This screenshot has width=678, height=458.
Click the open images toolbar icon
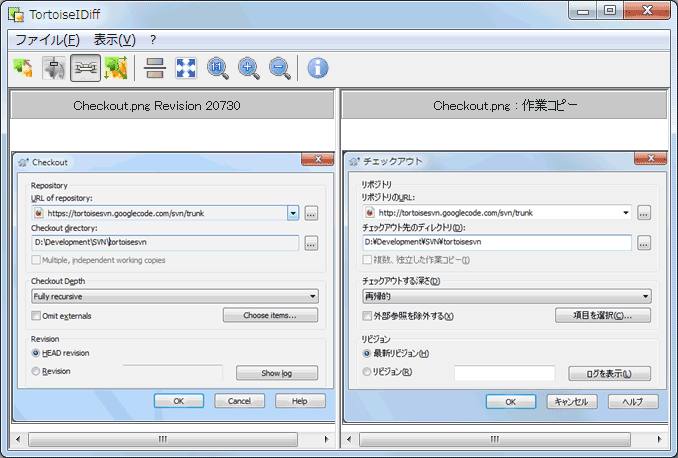pyautogui.click(x=23, y=68)
